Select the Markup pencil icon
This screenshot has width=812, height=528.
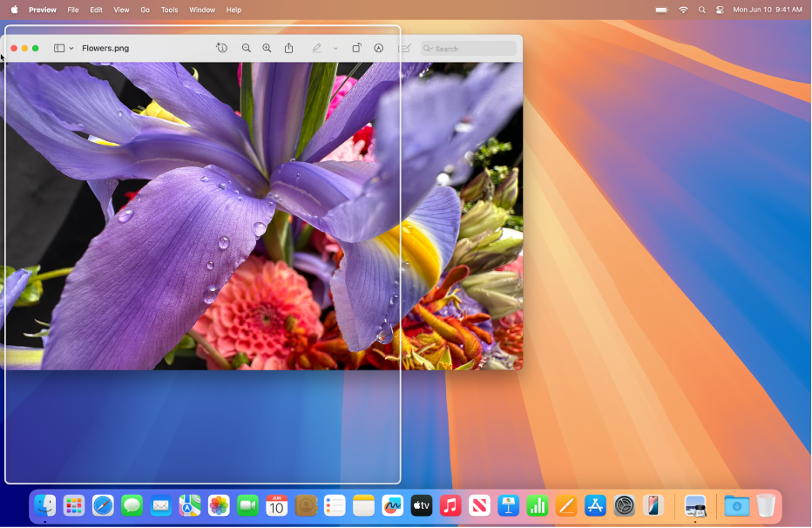point(316,48)
